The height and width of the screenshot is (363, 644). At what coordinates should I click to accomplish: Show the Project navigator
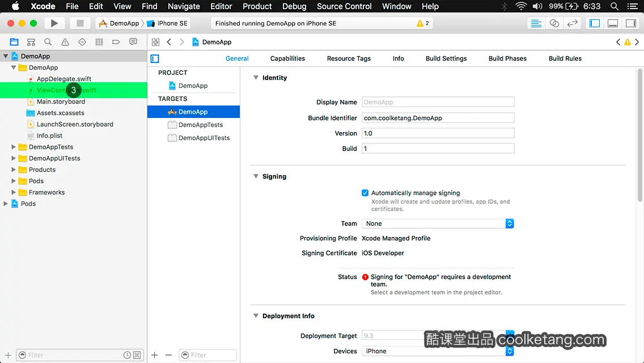14,42
